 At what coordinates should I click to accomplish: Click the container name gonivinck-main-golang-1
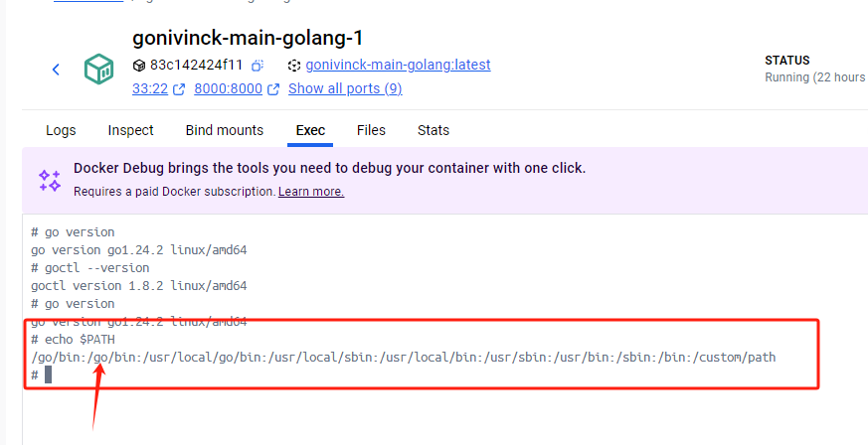[x=248, y=38]
